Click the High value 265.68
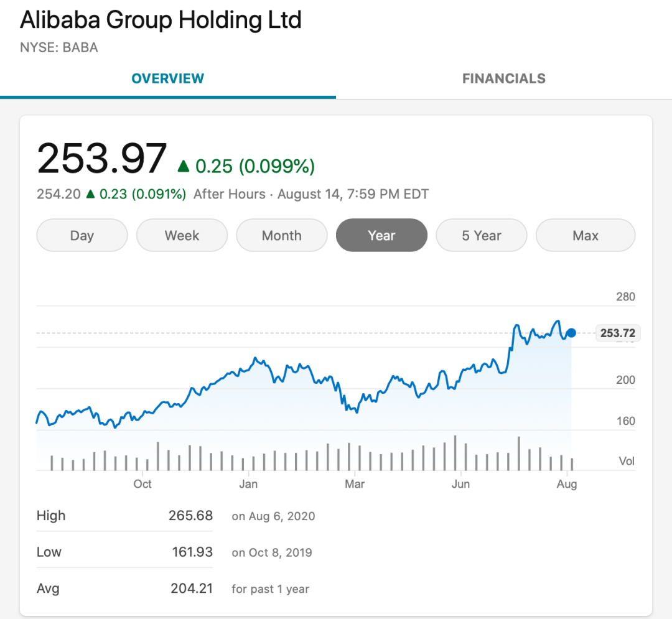672x619 pixels. click(x=190, y=516)
